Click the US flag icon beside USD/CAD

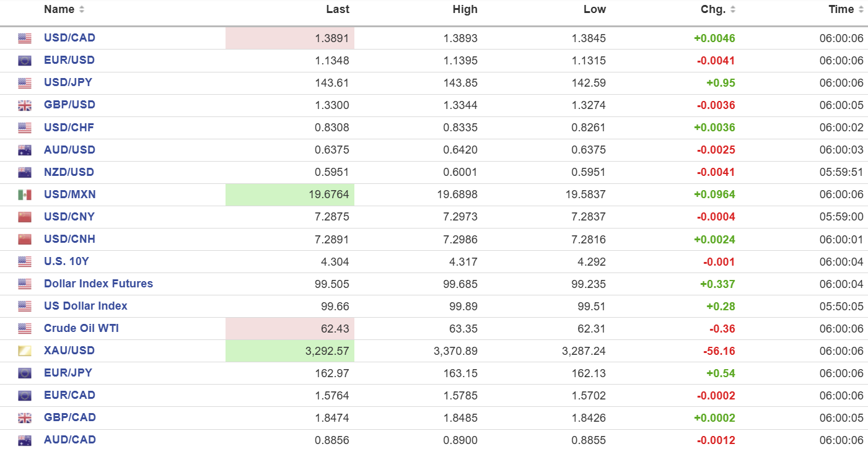coord(25,38)
